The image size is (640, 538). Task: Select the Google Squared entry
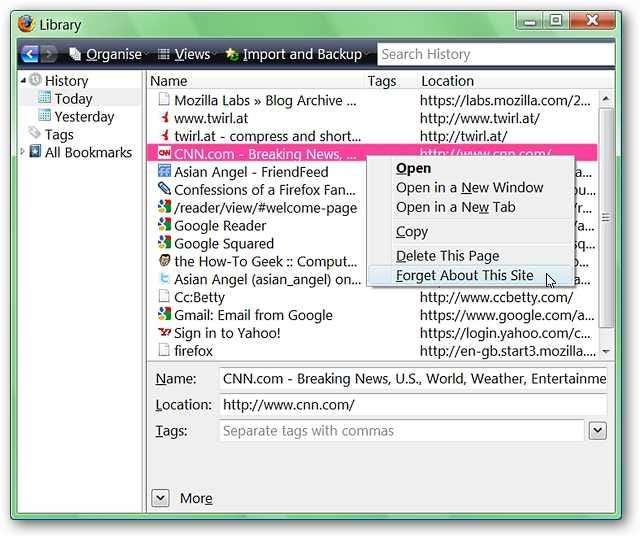224,244
